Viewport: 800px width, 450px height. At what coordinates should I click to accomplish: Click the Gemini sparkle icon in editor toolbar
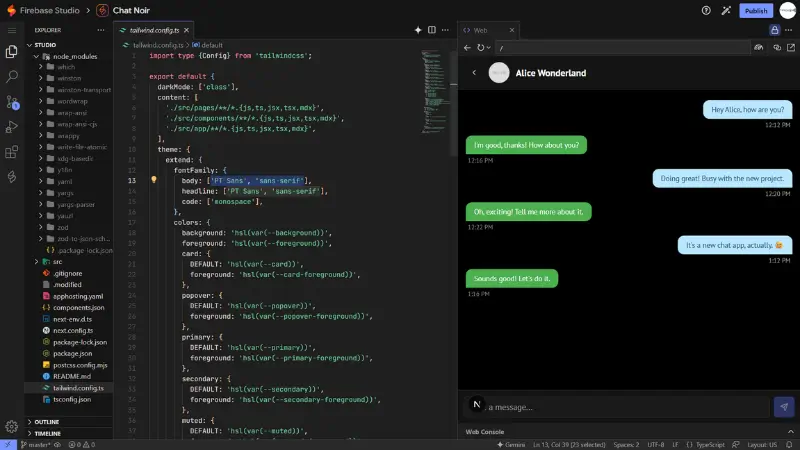(x=418, y=30)
